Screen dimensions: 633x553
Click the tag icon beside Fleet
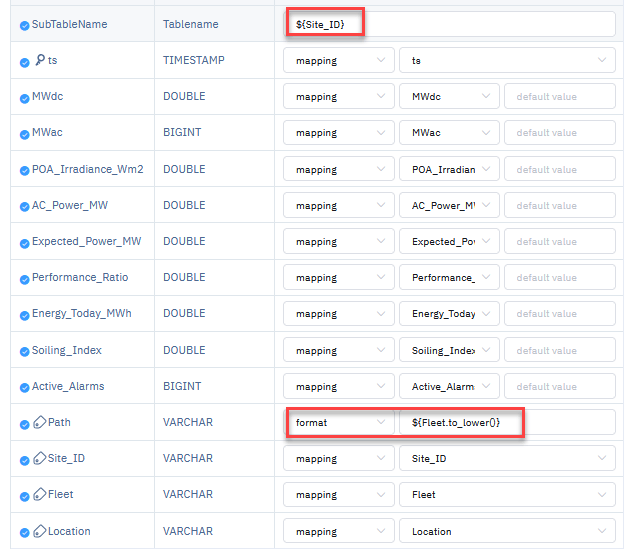[39, 495]
